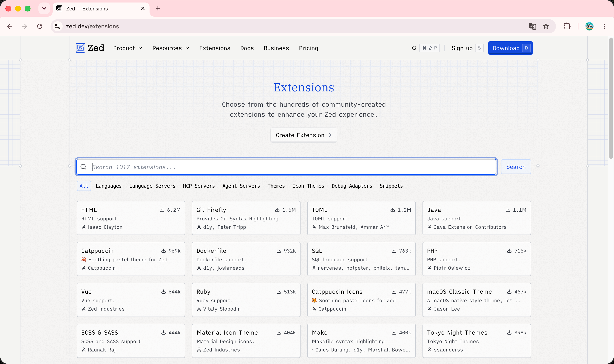The width and height of the screenshot is (614, 364).
Task: Open Extensions in the navbar
Action: (215, 48)
